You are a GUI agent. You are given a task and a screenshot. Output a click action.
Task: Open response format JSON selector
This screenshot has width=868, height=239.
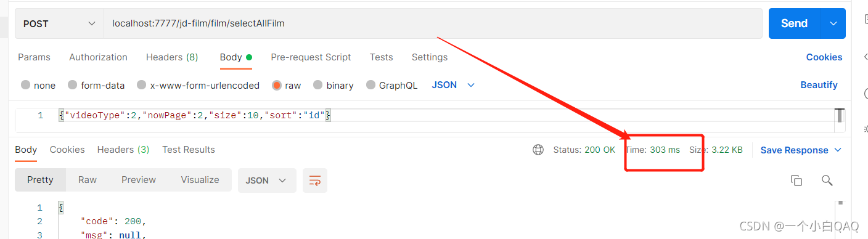[266, 180]
